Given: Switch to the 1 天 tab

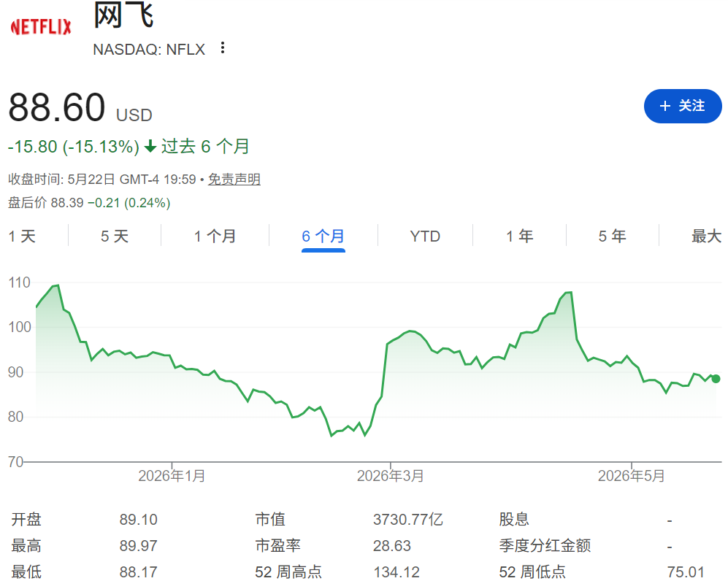Looking at the screenshot, I should tap(22, 236).
